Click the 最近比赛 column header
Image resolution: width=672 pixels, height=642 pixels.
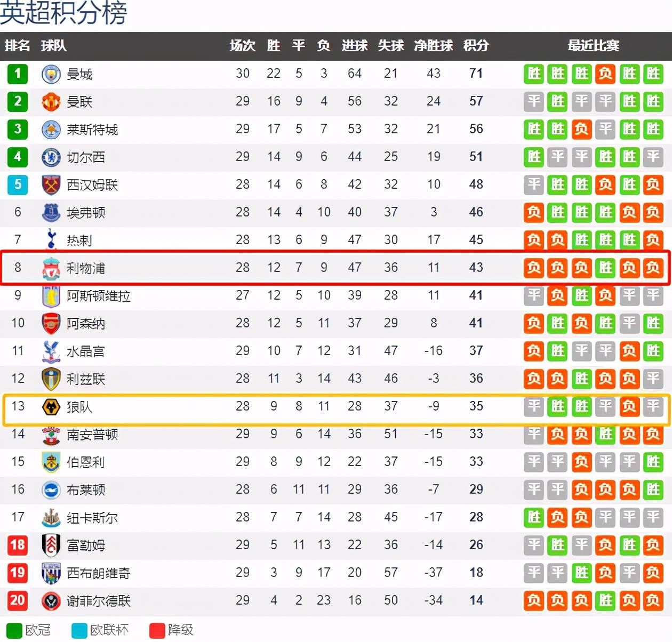pyautogui.click(x=593, y=46)
